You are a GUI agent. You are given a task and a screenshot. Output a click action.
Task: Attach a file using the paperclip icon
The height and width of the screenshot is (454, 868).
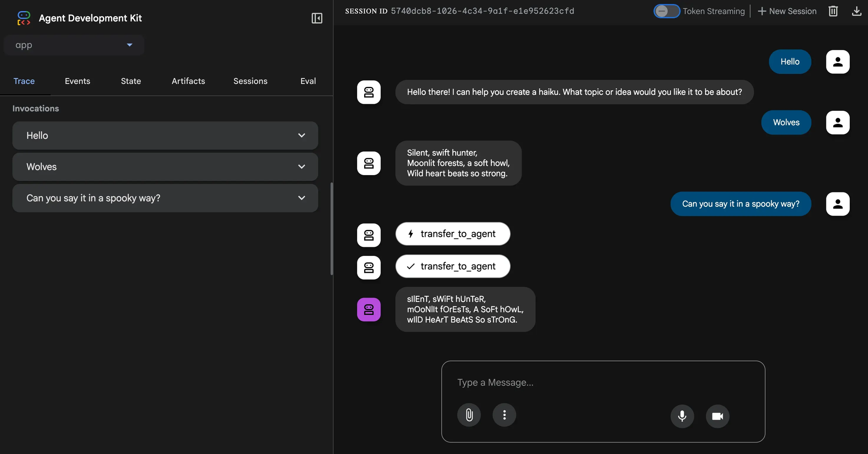pos(469,415)
